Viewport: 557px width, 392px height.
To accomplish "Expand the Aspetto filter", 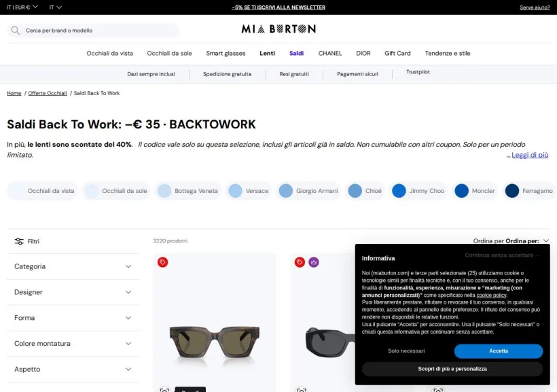I will (73, 370).
